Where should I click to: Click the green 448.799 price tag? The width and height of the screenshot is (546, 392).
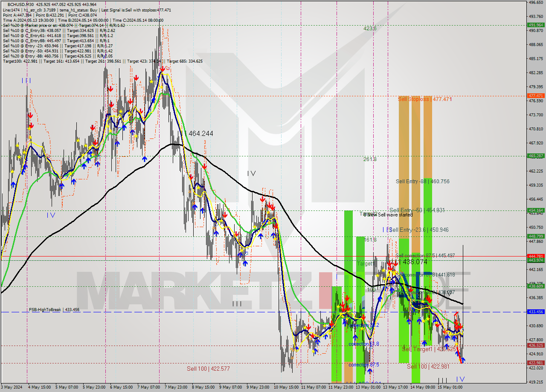click(x=536, y=236)
